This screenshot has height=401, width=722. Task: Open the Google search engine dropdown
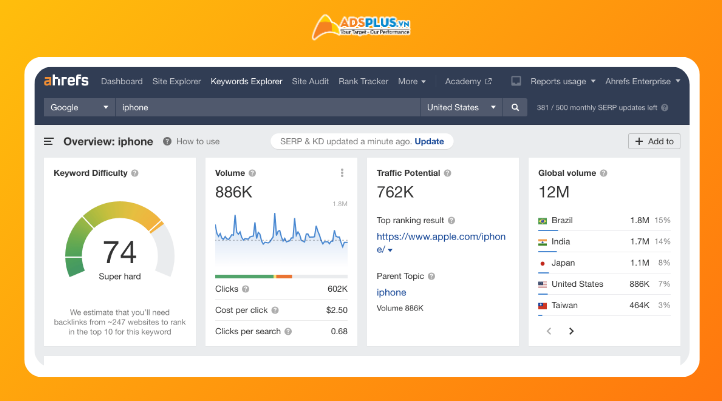pos(80,107)
